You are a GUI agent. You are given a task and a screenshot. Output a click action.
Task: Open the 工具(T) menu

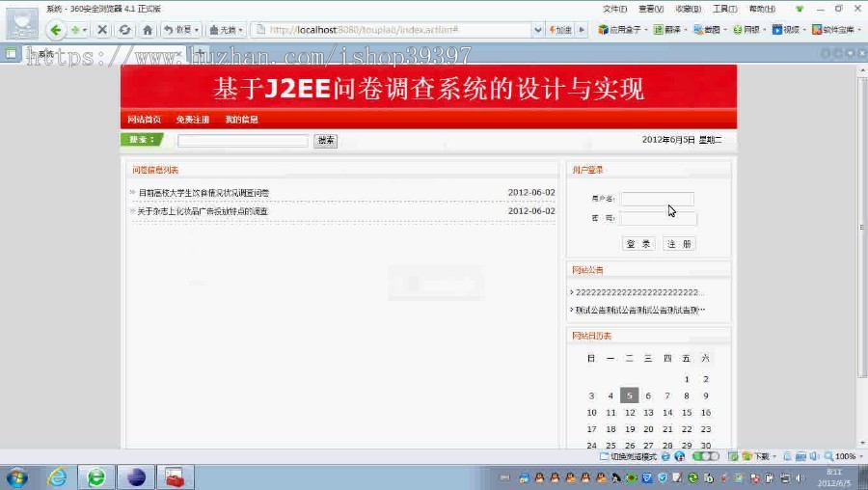tap(724, 9)
